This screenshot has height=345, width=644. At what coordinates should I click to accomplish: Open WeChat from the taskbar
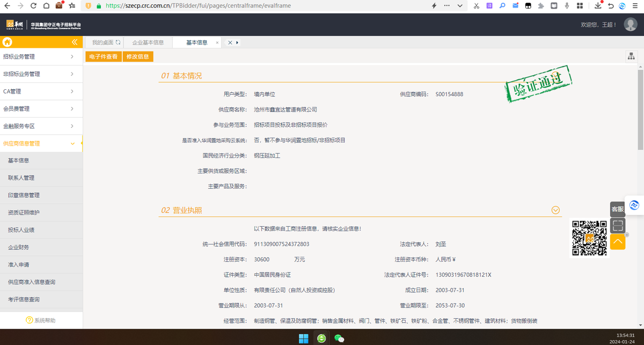click(339, 338)
